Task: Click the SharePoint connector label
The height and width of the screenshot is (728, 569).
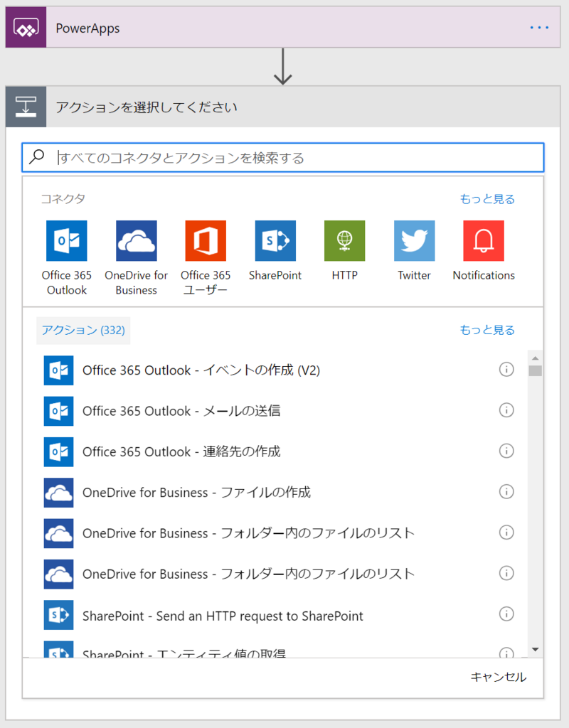Action: tap(275, 275)
